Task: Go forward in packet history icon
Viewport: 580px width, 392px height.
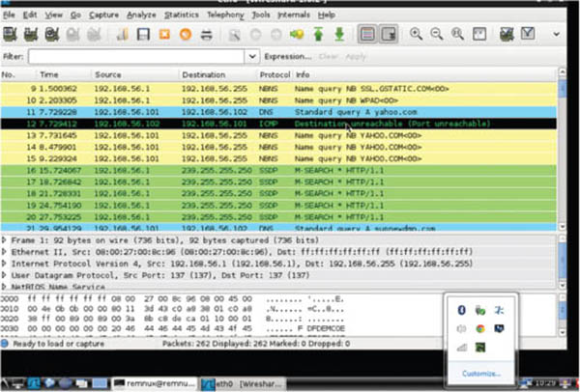Action: (x=276, y=35)
